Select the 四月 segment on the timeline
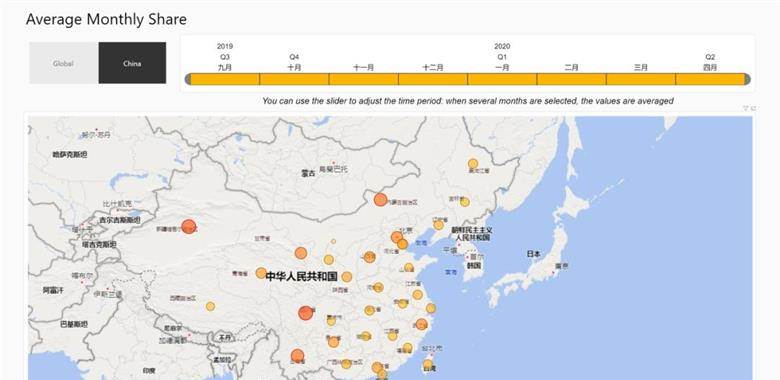780x380 pixels. point(710,79)
